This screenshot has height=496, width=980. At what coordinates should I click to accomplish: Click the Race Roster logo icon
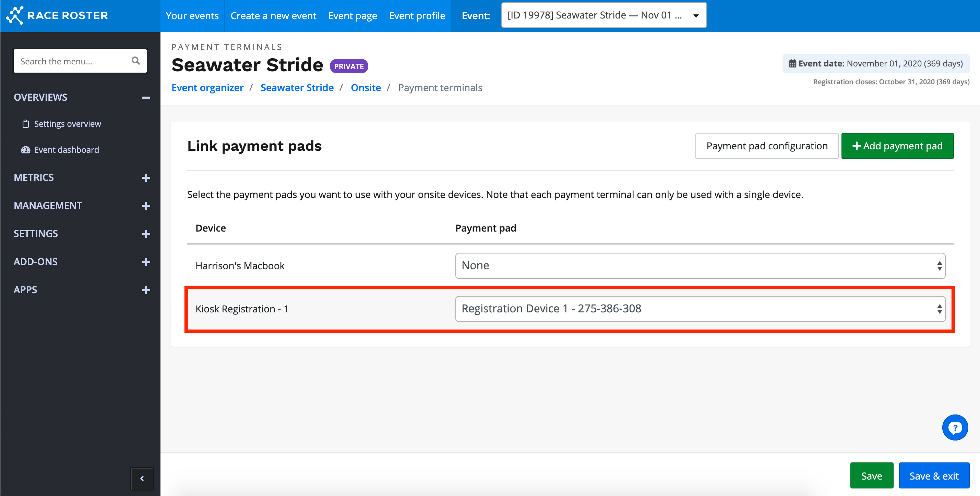tap(15, 15)
